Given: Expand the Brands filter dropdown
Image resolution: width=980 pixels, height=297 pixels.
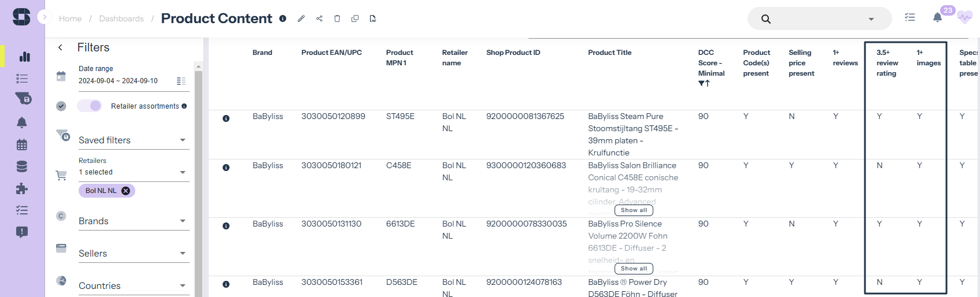Looking at the screenshot, I should 183,221.
